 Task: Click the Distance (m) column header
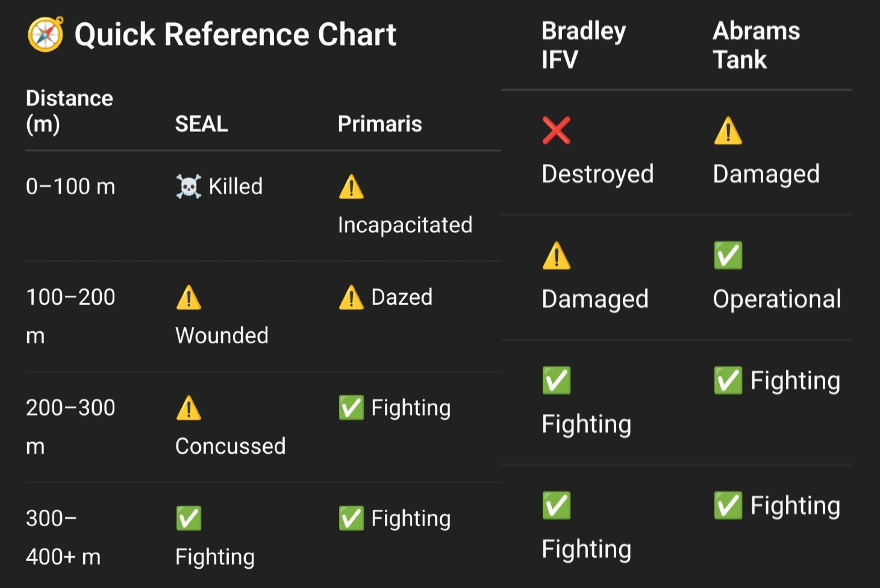(x=69, y=111)
